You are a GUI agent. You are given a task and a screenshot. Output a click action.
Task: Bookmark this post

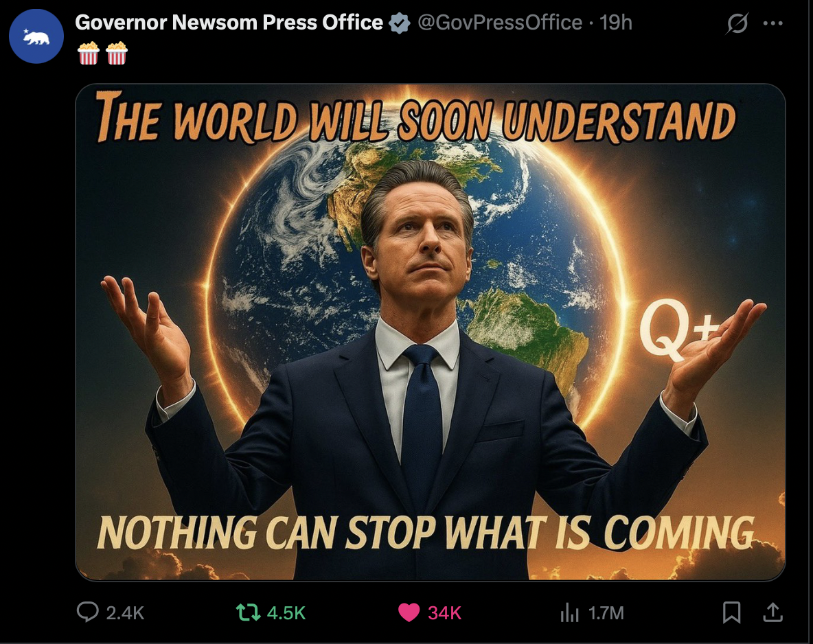click(x=731, y=612)
